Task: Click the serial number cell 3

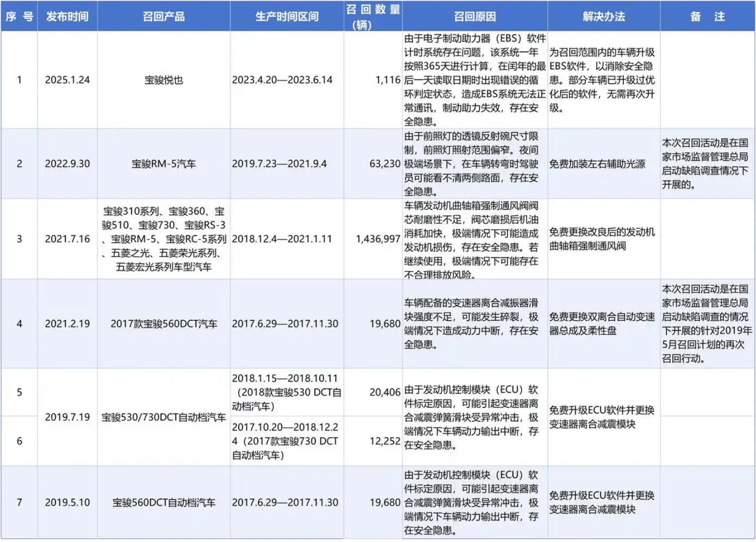Action: point(19,239)
